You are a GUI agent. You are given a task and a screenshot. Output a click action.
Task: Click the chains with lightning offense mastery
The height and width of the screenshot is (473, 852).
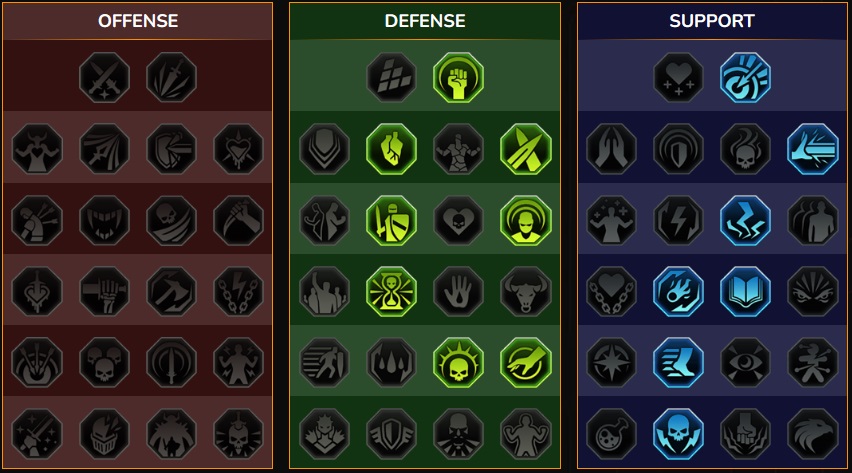[238, 291]
